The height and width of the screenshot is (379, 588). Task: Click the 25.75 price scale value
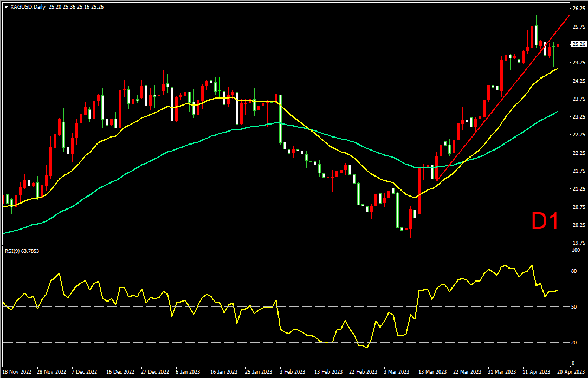[x=579, y=27]
